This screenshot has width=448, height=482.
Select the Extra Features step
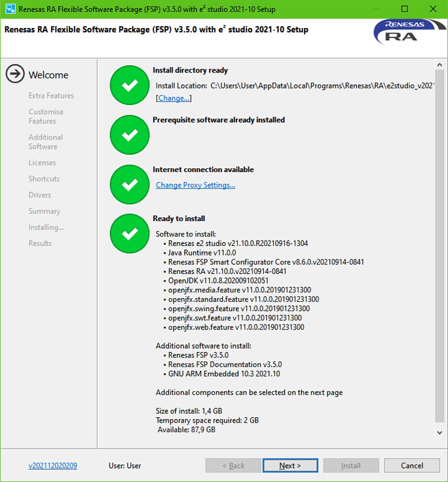point(51,95)
